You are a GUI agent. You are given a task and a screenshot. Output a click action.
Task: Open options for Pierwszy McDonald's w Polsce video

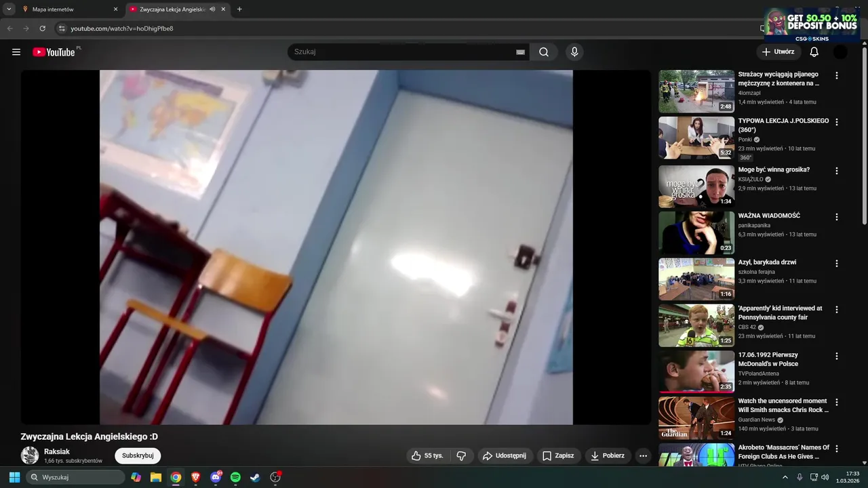tap(837, 356)
